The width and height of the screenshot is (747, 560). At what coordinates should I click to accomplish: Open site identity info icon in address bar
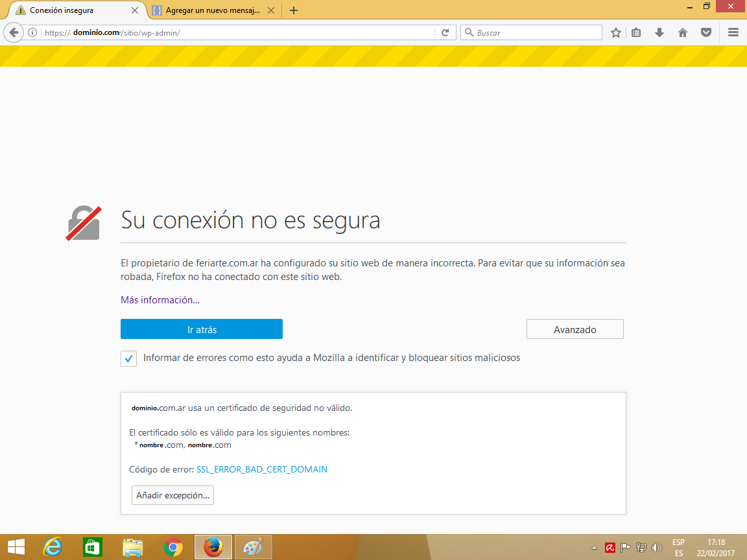pyautogui.click(x=32, y=32)
